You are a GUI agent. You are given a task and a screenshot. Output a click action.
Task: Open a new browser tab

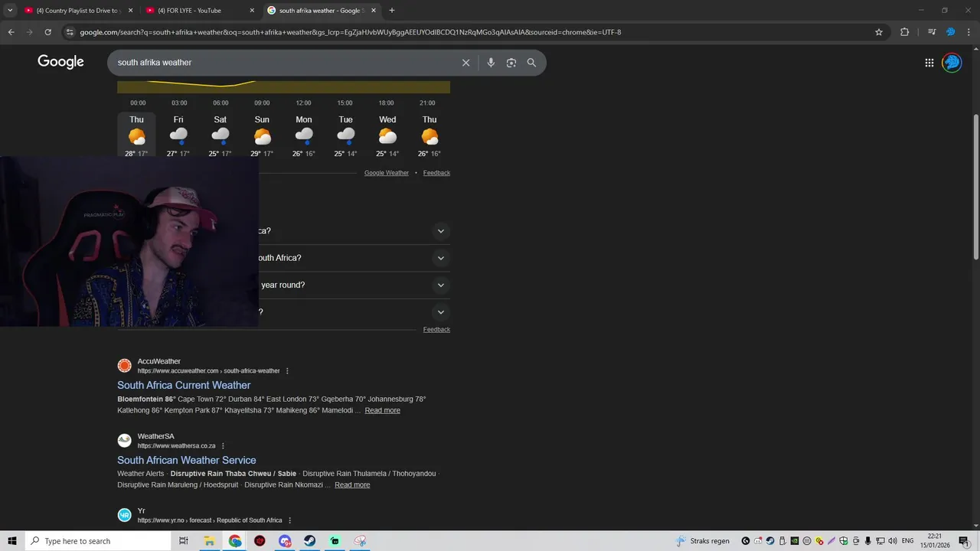pos(392,10)
